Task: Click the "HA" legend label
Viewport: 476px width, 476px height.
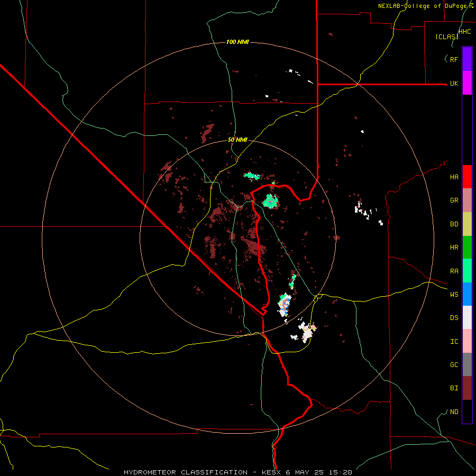Action: 454,177
